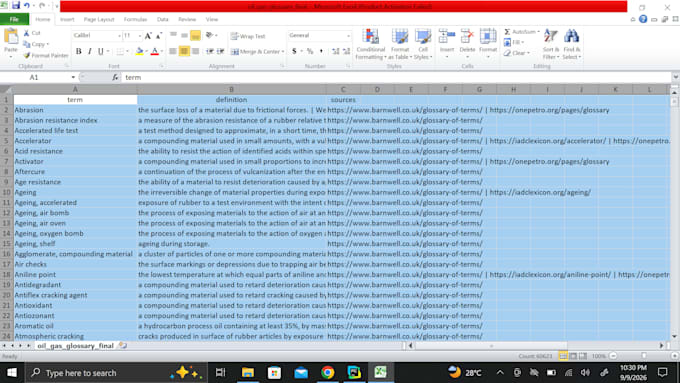The height and width of the screenshot is (383, 680).
Task: Toggle Underline formatting
Action: tap(101, 52)
